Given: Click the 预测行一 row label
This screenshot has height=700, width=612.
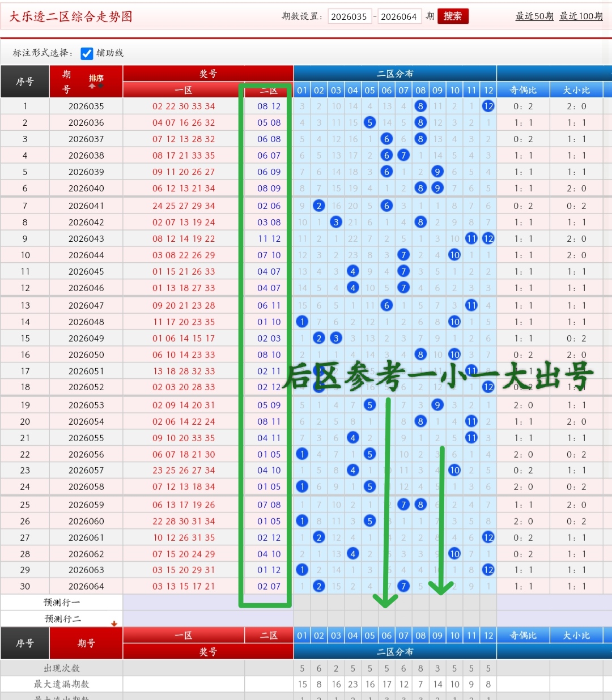Looking at the screenshot, I should (62, 603).
